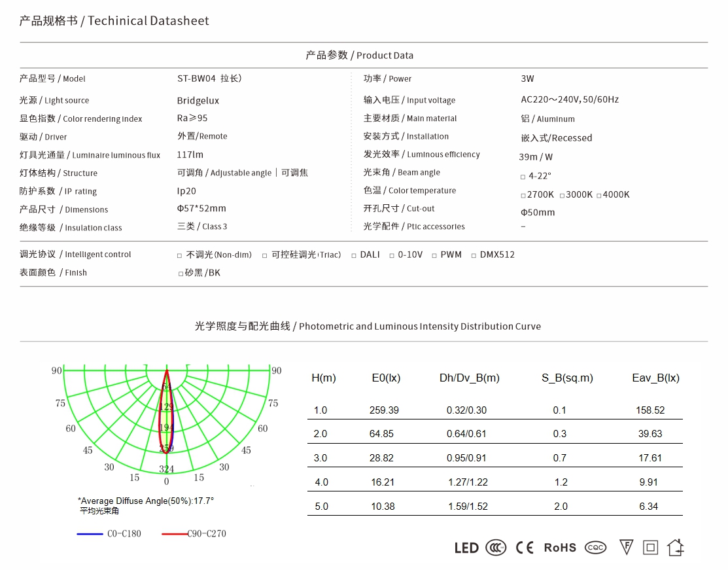Check the DALI checkbox
This screenshot has width=728, height=570.
pyautogui.click(x=354, y=255)
